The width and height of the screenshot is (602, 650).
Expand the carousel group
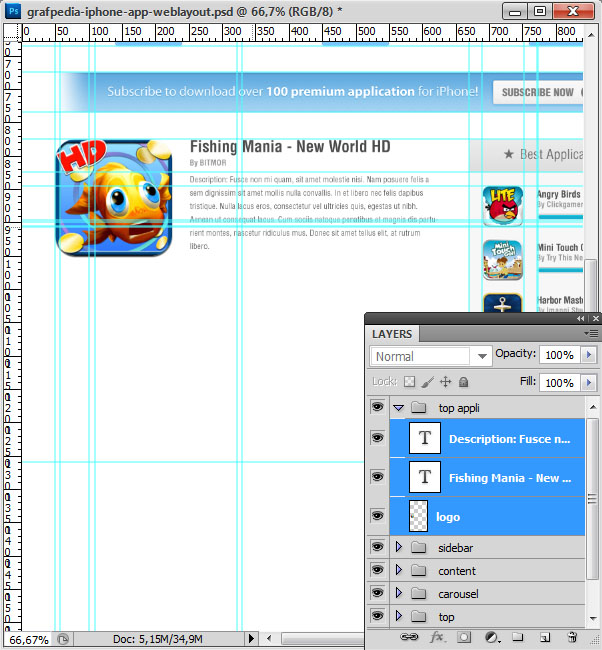pos(399,593)
